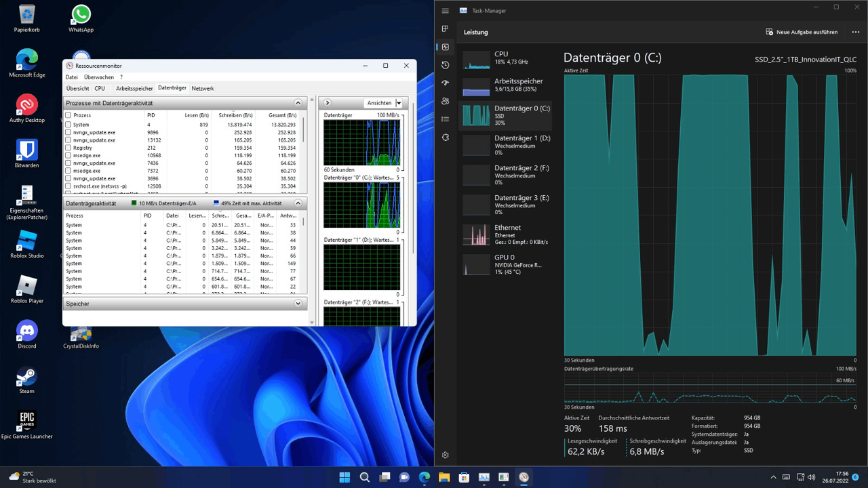Open Processes page in Task Manager sidebar
The image size is (868, 488).
click(x=445, y=29)
